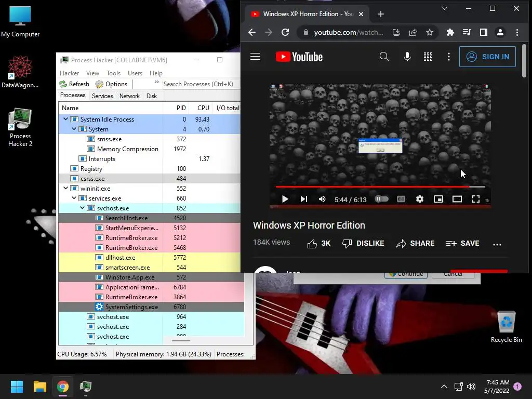Switch to theater mode
Image resolution: width=532 pixels, height=399 pixels.
457,199
